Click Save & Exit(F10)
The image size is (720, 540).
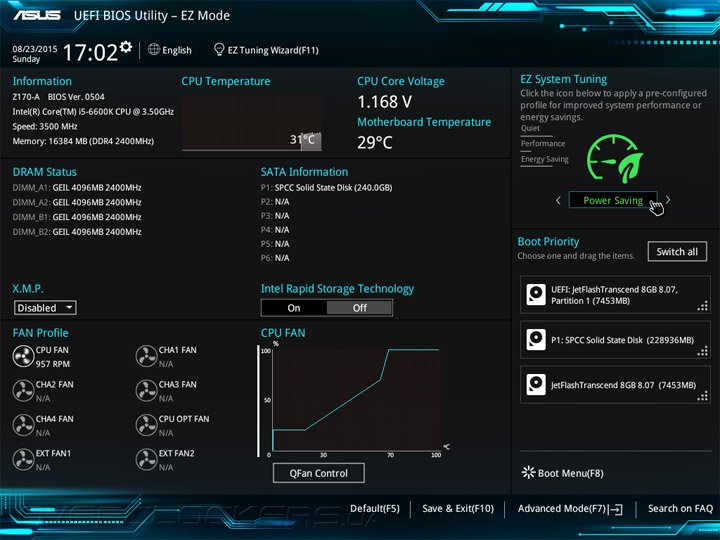coord(458,509)
